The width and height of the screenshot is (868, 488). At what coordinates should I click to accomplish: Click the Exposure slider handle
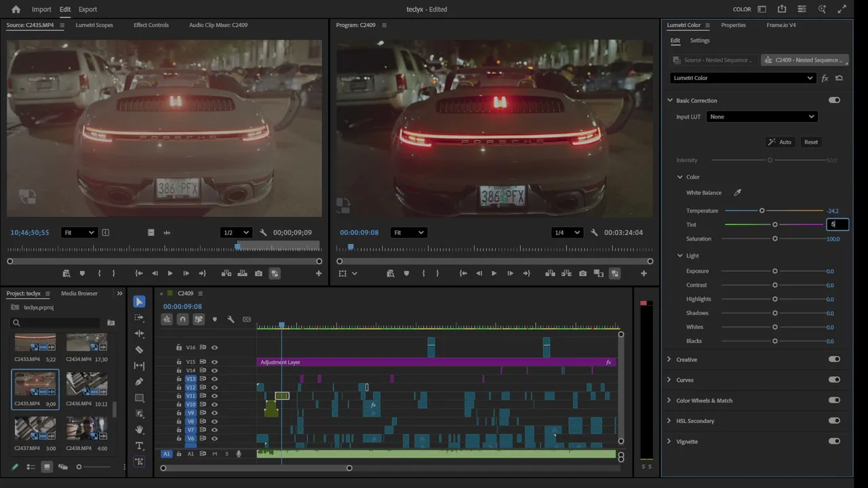pos(774,271)
